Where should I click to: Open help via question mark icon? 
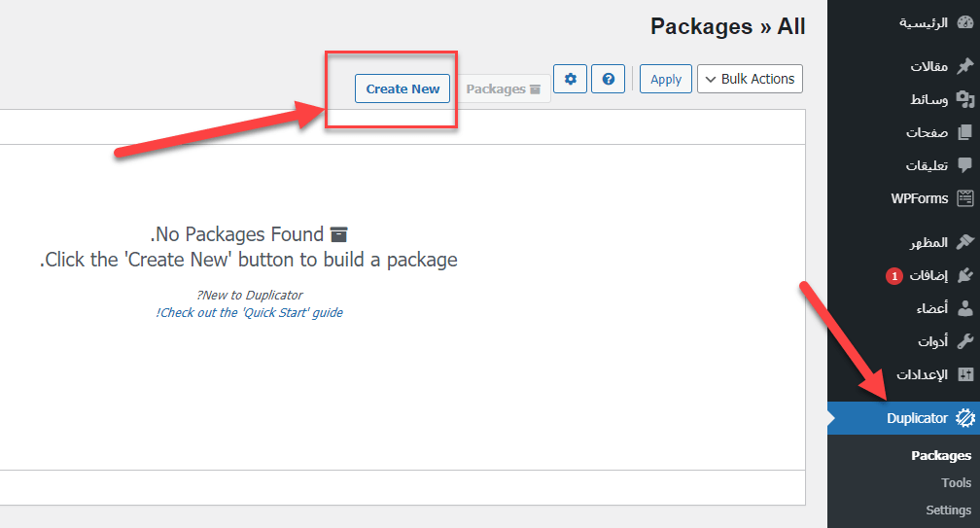tap(609, 79)
